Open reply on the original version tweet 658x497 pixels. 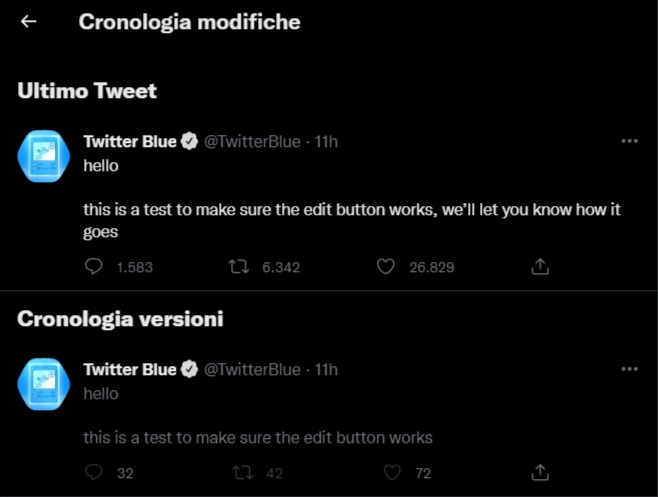(94, 473)
